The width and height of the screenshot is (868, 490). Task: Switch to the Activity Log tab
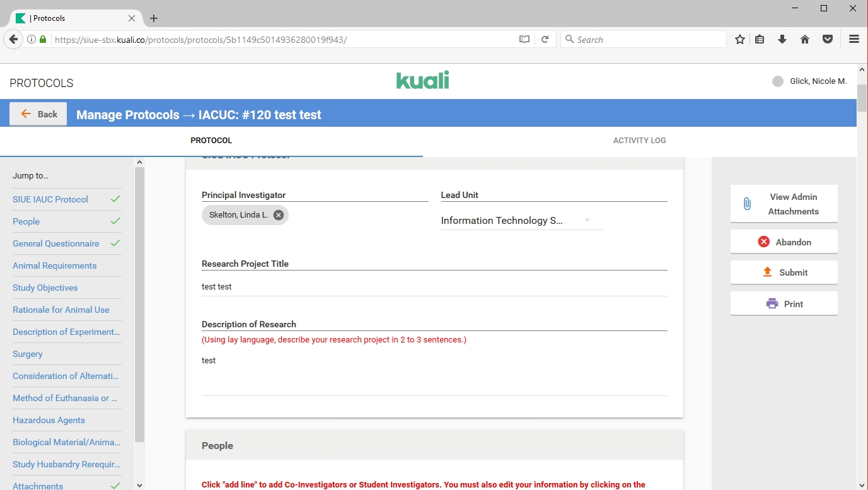click(639, 141)
